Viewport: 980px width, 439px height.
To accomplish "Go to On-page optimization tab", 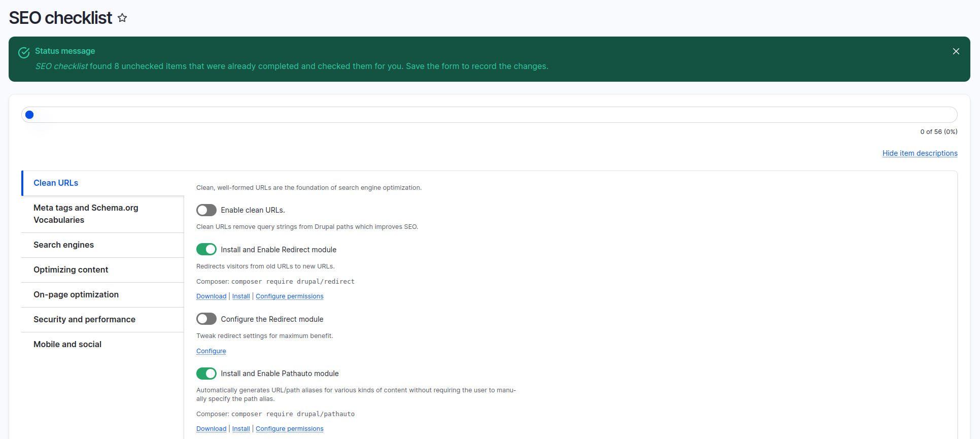I will pos(102,295).
